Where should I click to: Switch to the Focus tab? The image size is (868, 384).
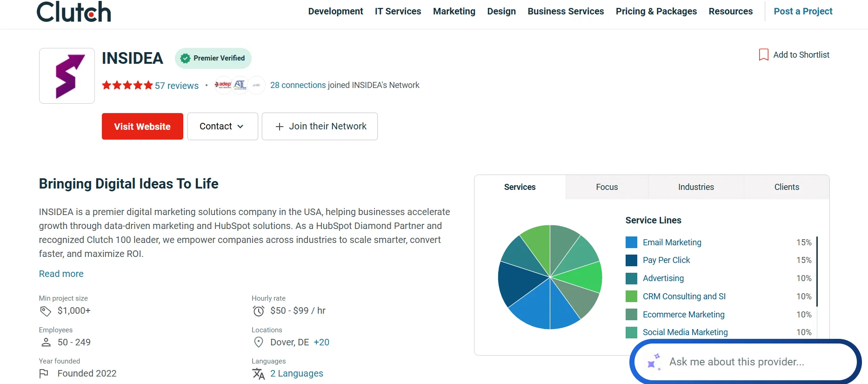tap(607, 187)
